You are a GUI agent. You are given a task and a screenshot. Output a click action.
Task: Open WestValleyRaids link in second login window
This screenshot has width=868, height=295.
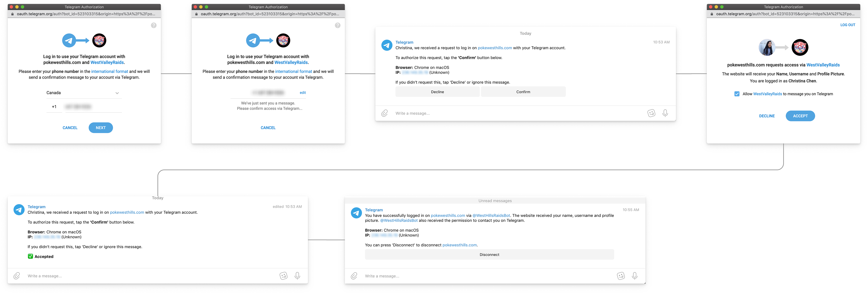coord(291,62)
